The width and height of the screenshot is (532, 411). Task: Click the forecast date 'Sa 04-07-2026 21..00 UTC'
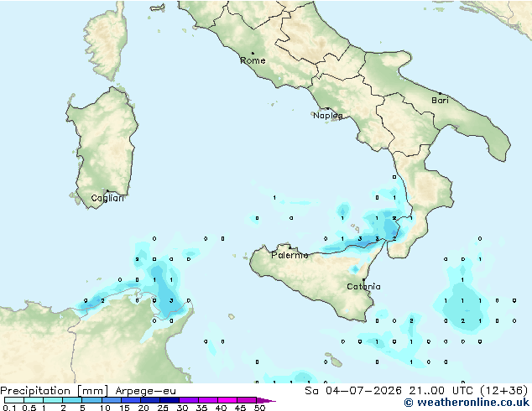pyautogui.click(x=389, y=391)
